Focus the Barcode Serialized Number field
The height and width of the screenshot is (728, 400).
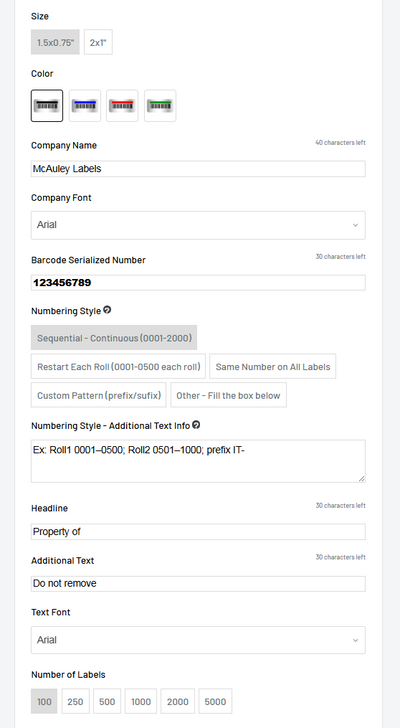[x=198, y=283]
